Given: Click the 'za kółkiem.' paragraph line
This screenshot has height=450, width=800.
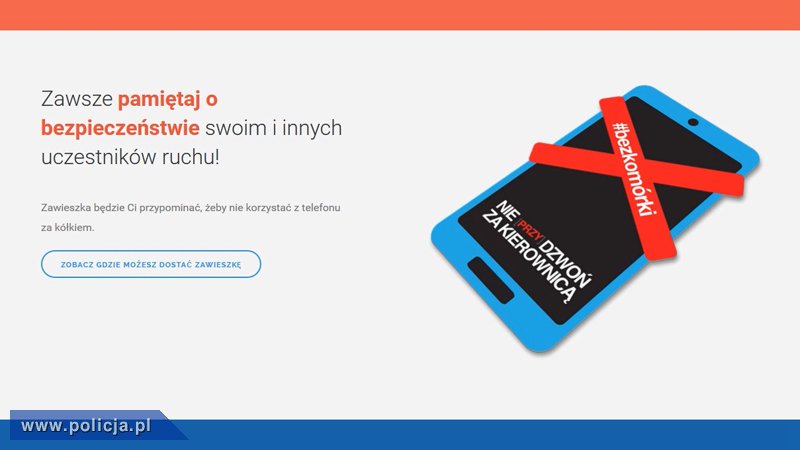Looking at the screenshot, I should [67, 228].
